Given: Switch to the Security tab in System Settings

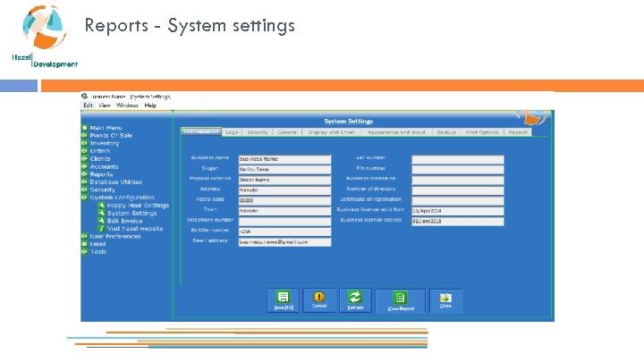Looking at the screenshot, I should click(258, 132).
